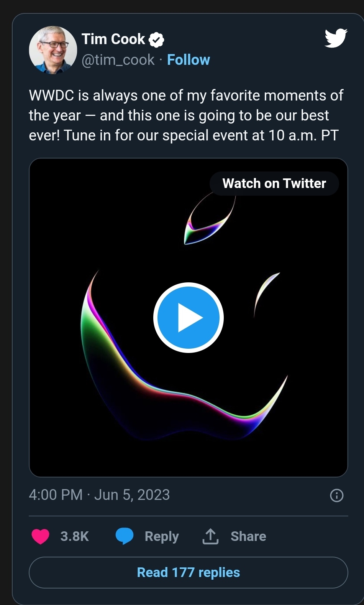Screen dimensions: 364x605
Task: Open the tweet info circle icon
Action: (x=337, y=495)
